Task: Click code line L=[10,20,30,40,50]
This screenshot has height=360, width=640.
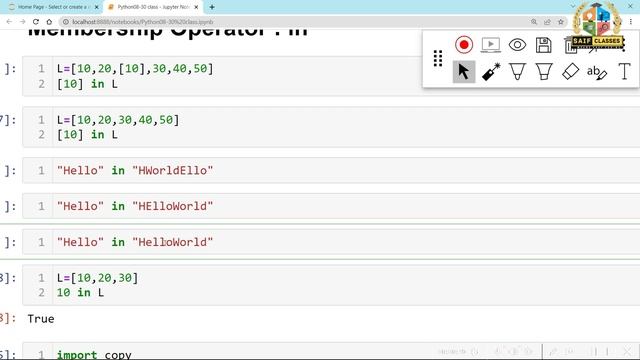Action: pyautogui.click(x=118, y=120)
